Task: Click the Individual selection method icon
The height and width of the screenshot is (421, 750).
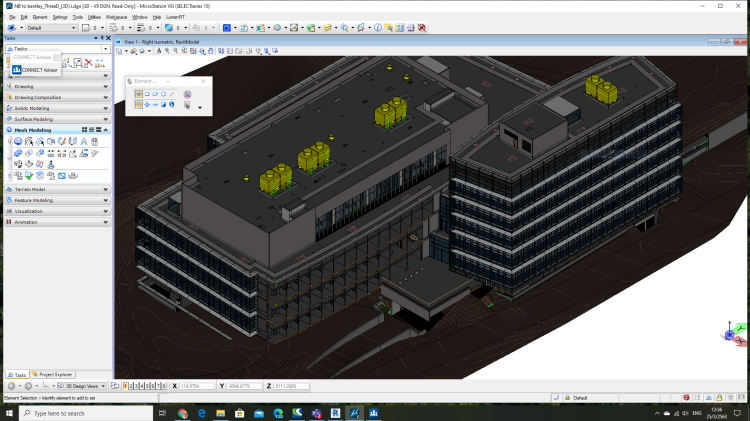Action: [x=138, y=94]
